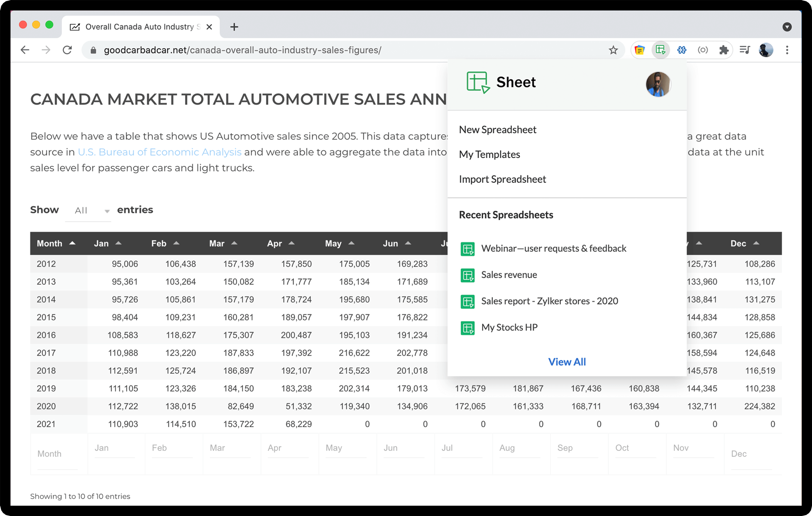The width and height of the screenshot is (812, 516).
Task: Open the browser control chevron top right
Action: 787,26
